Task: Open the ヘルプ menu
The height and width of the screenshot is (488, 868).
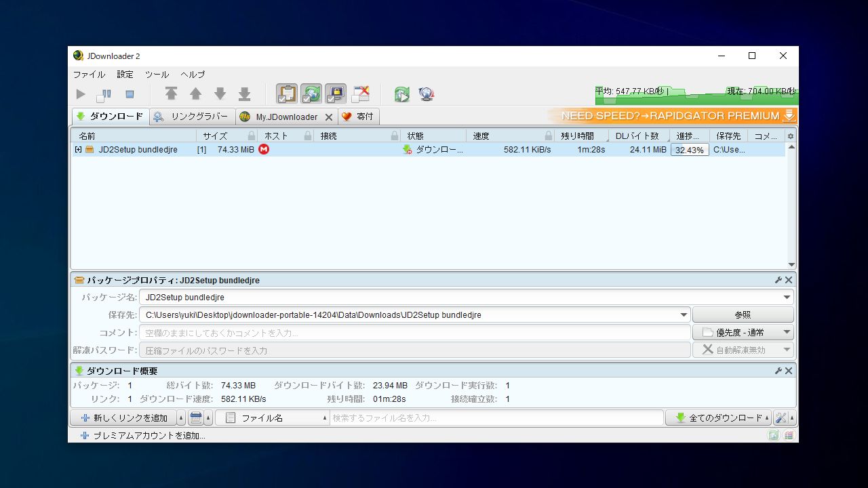Action: tap(193, 75)
